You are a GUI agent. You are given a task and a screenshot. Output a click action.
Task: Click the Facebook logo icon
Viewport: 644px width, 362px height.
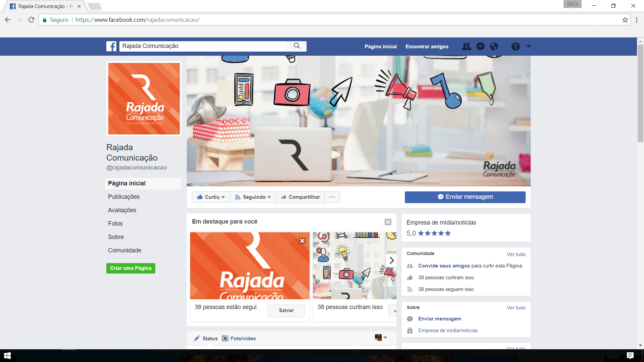tap(111, 46)
